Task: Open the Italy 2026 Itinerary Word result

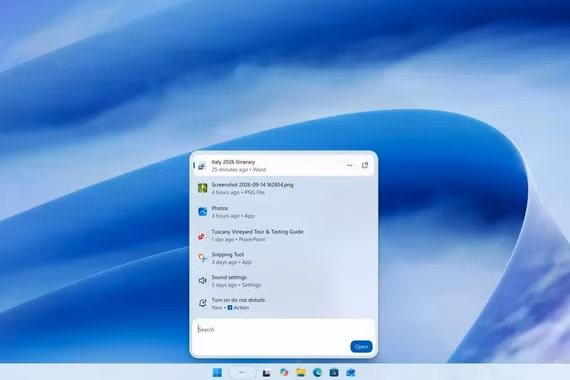Action: (x=284, y=166)
